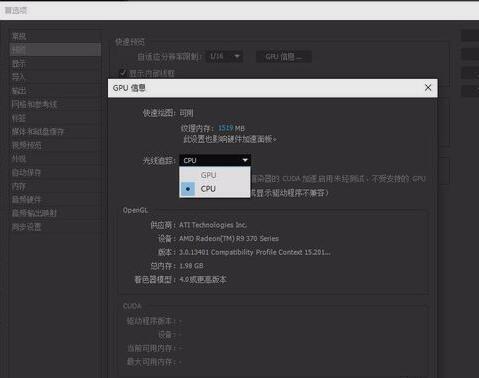Screen dimensions: 479x378
Task: Click device text AMD Radeon(TM) R9 370 Series
Action: pos(229,239)
